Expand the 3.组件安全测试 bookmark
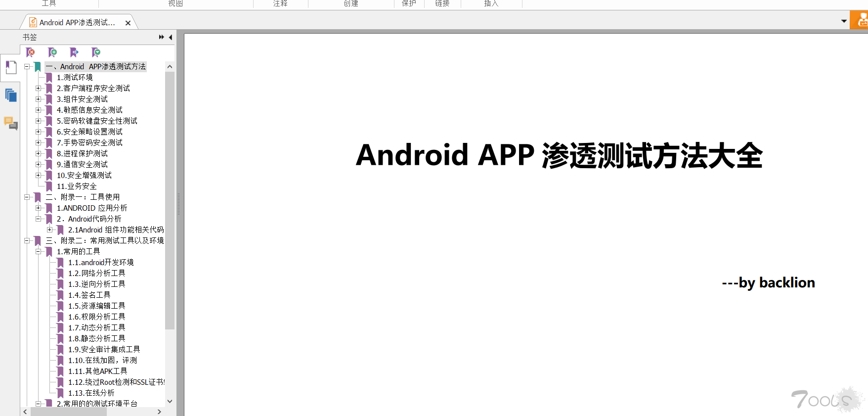Image resolution: width=868 pixels, height=416 pixels. [x=38, y=99]
